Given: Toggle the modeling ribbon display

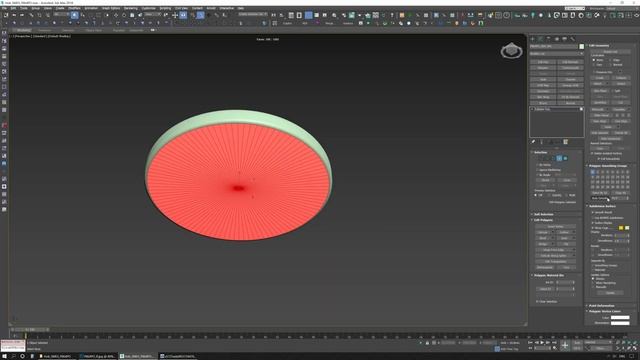Looking at the screenshot, I should coord(309,15).
